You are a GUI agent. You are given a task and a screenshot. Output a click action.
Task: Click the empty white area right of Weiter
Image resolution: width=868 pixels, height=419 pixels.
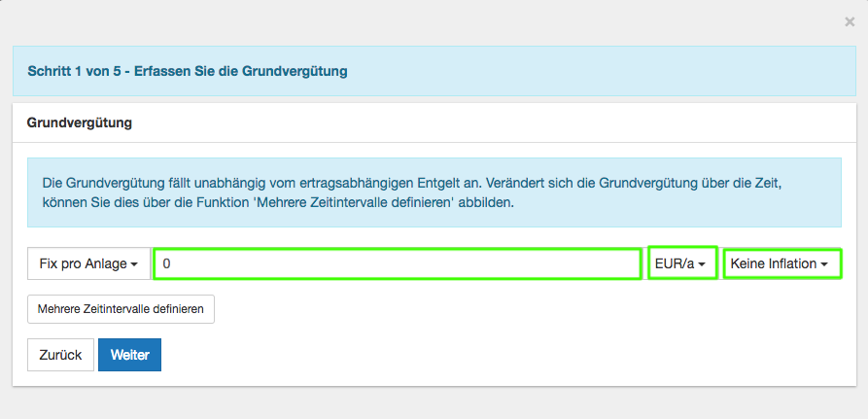(486, 355)
